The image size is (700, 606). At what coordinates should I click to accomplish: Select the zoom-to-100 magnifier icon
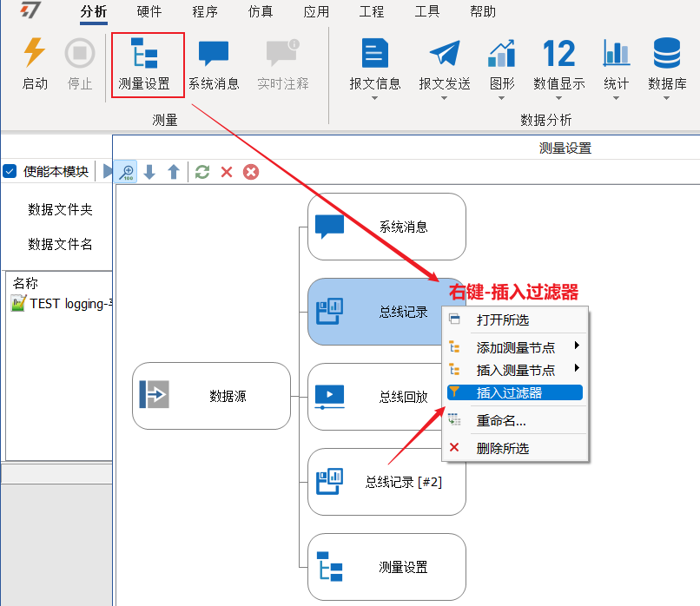click(127, 172)
